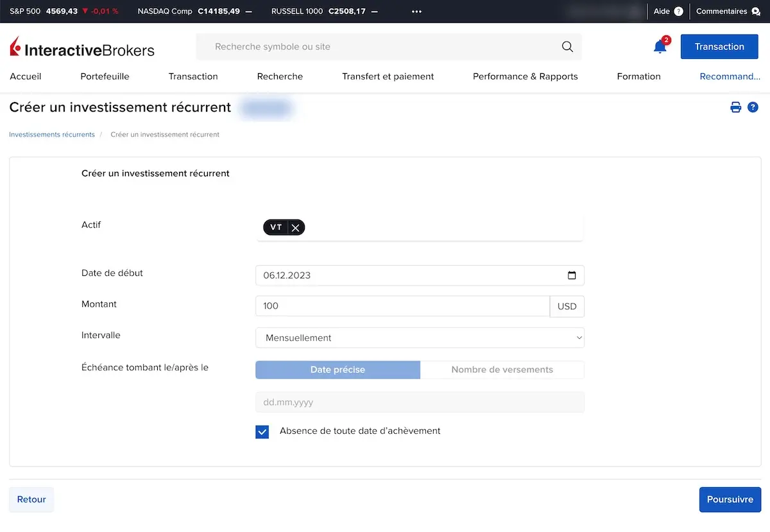The width and height of the screenshot is (770, 532).
Task: Click the Poursuivre button
Action: 730,499
